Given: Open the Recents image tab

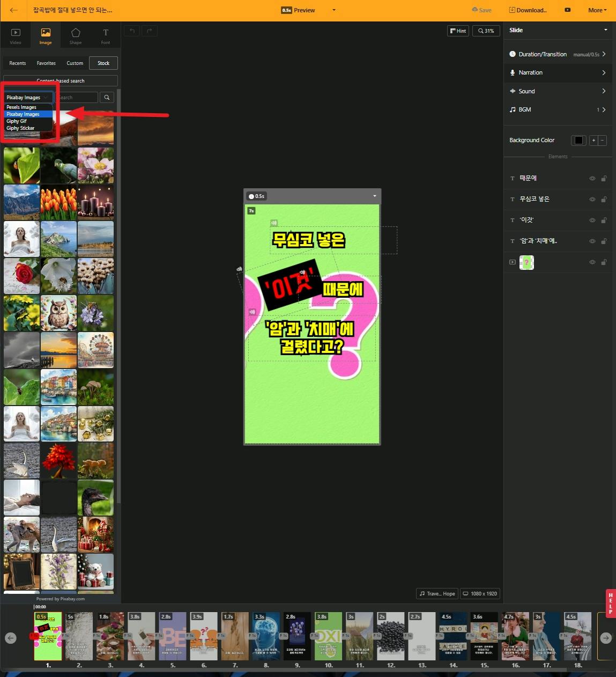Looking at the screenshot, I should pos(18,63).
